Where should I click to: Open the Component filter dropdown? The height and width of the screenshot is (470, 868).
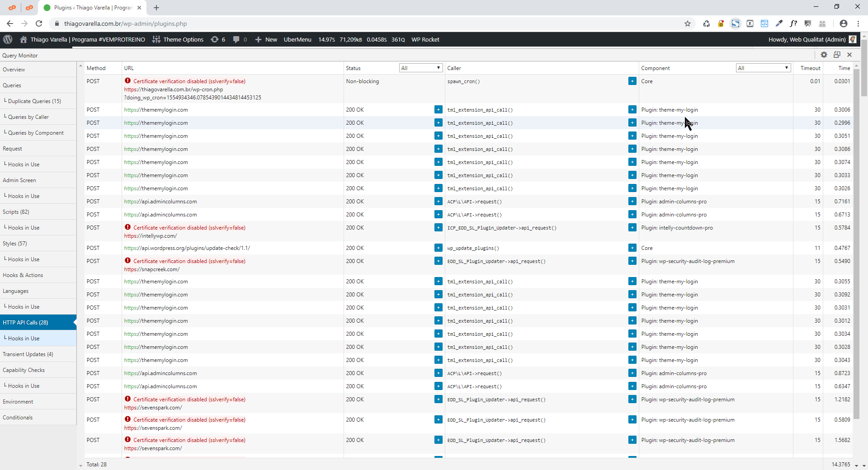click(x=763, y=68)
